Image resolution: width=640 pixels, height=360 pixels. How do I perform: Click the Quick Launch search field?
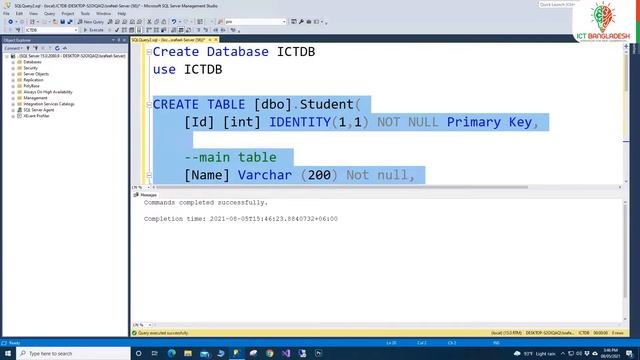tap(556, 4)
